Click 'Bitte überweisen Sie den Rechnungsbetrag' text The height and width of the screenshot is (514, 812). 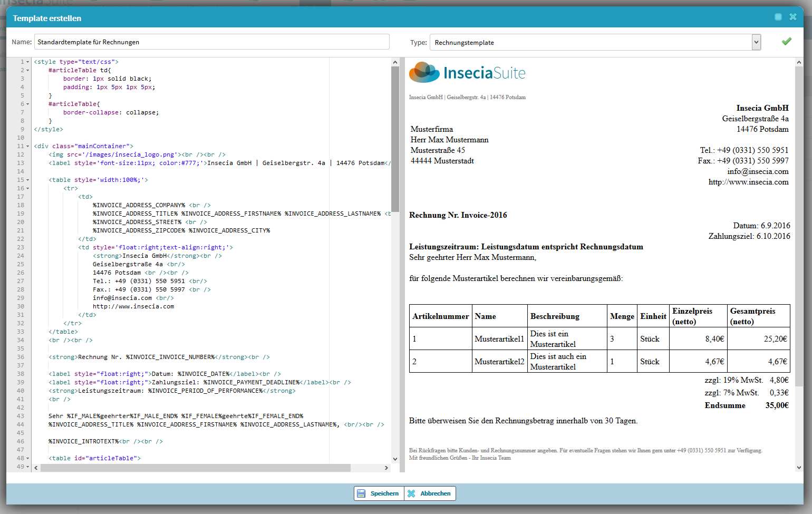click(523, 421)
